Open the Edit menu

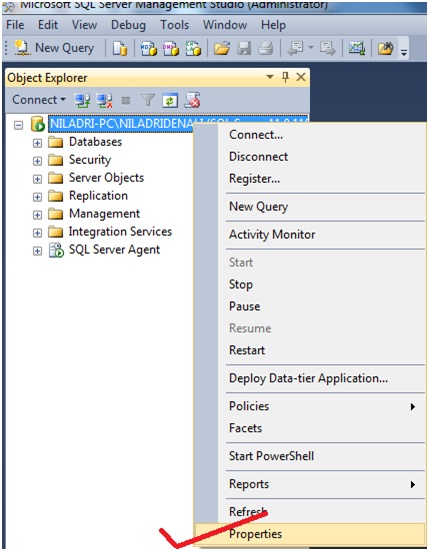click(48, 25)
